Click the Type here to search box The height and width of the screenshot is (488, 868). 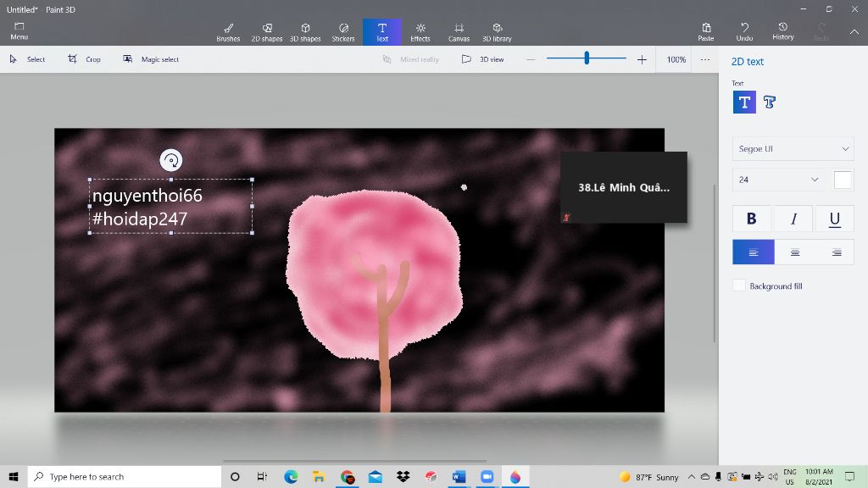point(125,476)
